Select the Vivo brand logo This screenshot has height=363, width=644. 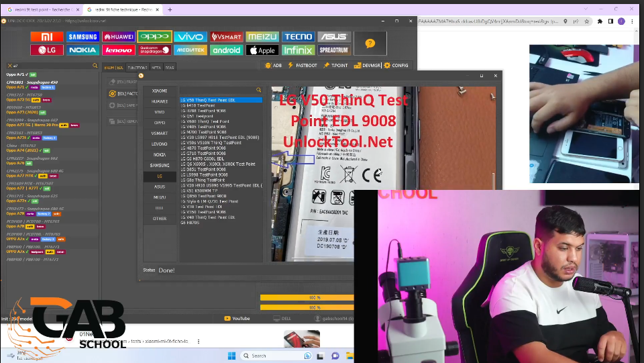pyautogui.click(x=190, y=37)
